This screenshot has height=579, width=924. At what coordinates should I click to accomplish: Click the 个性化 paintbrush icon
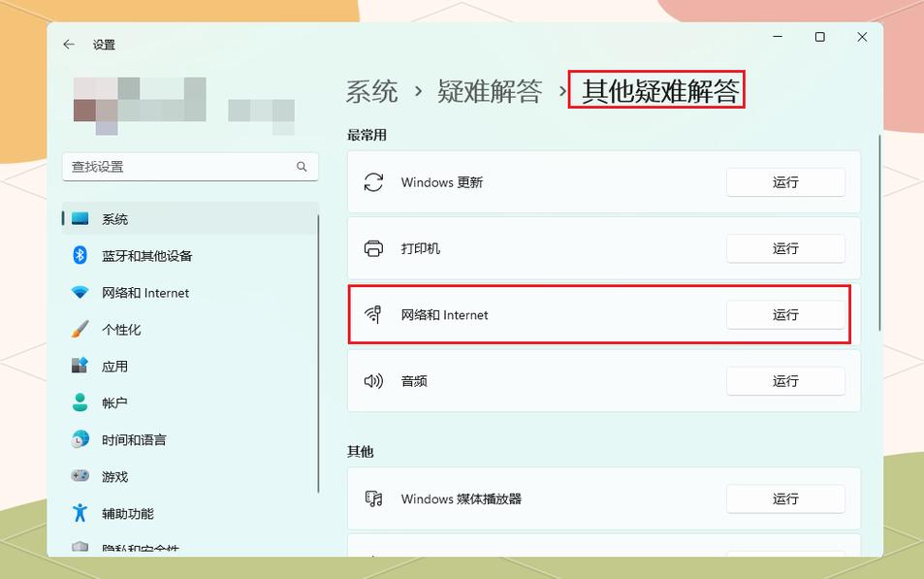point(80,329)
